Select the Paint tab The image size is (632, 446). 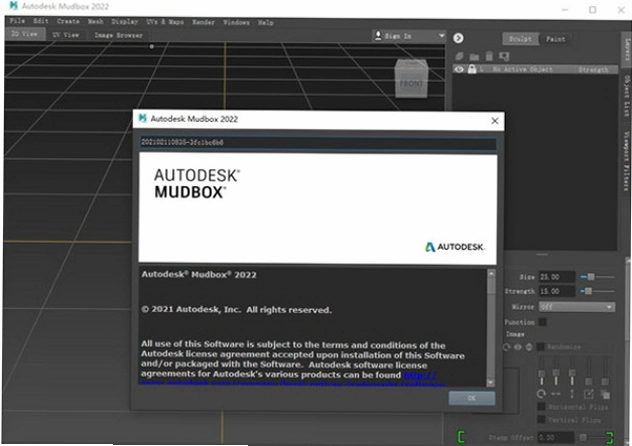point(556,39)
